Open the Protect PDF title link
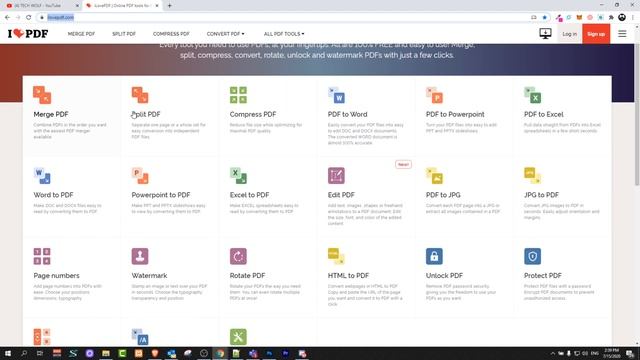 [x=542, y=276]
